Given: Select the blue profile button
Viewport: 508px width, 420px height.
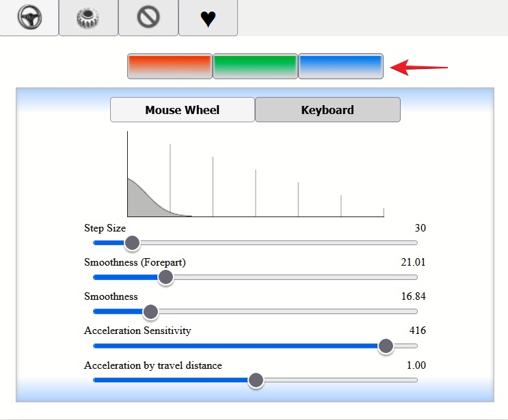Looking at the screenshot, I should pos(340,66).
